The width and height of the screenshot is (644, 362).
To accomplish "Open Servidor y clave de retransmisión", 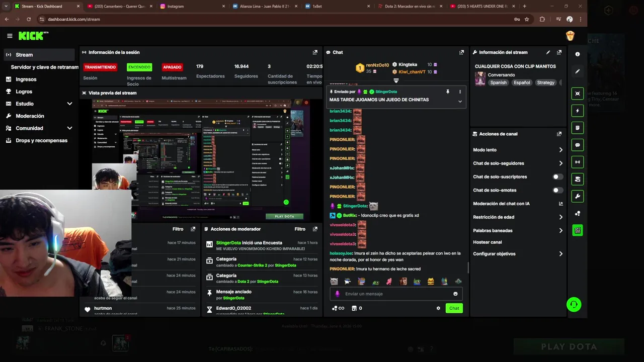I will tap(44, 67).
